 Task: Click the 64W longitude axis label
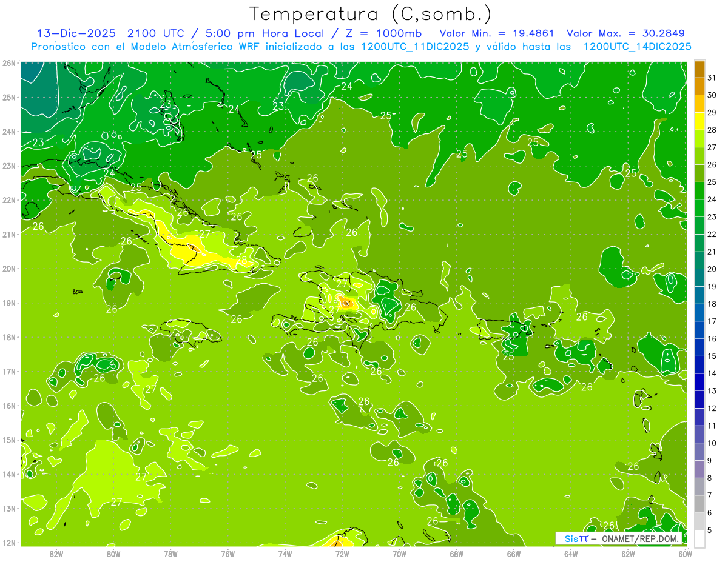click(571, 554)
